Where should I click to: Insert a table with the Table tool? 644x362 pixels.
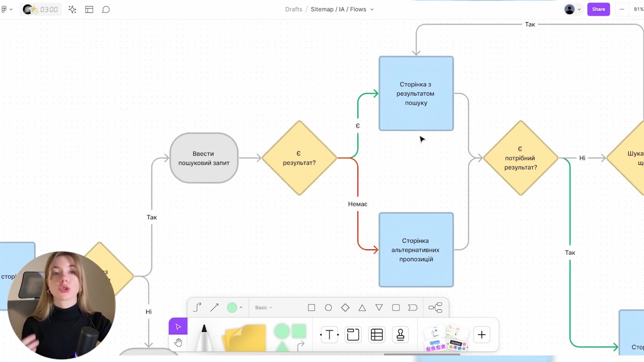pyautogui.click(x=377, y=335)
